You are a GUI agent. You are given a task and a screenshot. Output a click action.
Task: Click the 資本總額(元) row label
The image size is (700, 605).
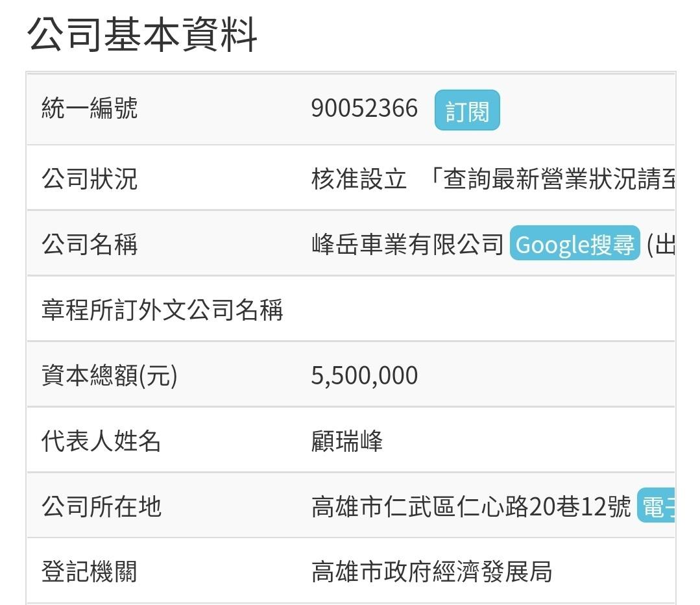(109, 376)
